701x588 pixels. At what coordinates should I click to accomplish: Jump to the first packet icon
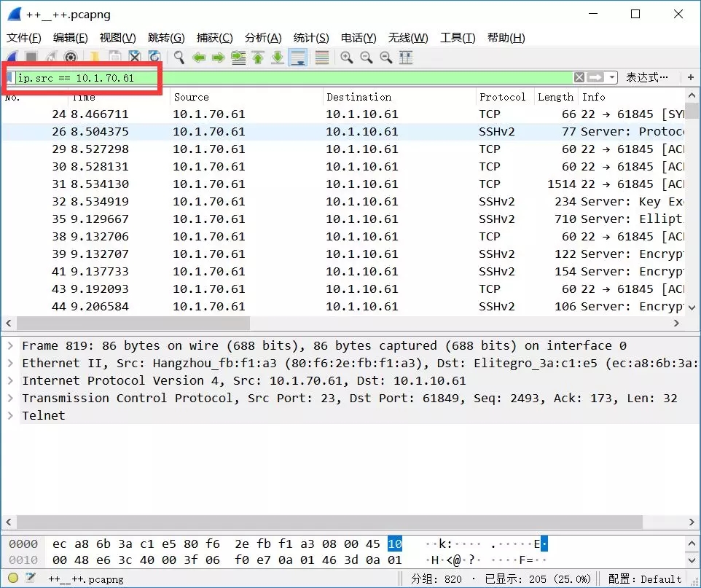click(x=257, y=58)
